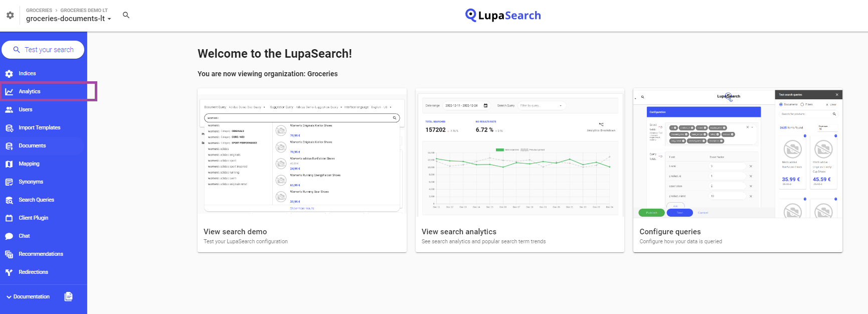Click the Test your search button
Screen dimensions: 868x314
pyautogui.click(x=43, y=50)
